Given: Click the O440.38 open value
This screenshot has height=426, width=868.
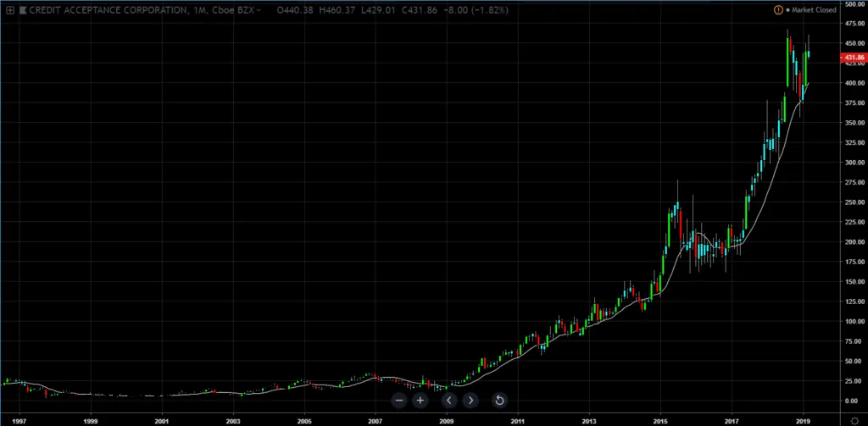Looking at the screenshot, I should tap(296, 10).
